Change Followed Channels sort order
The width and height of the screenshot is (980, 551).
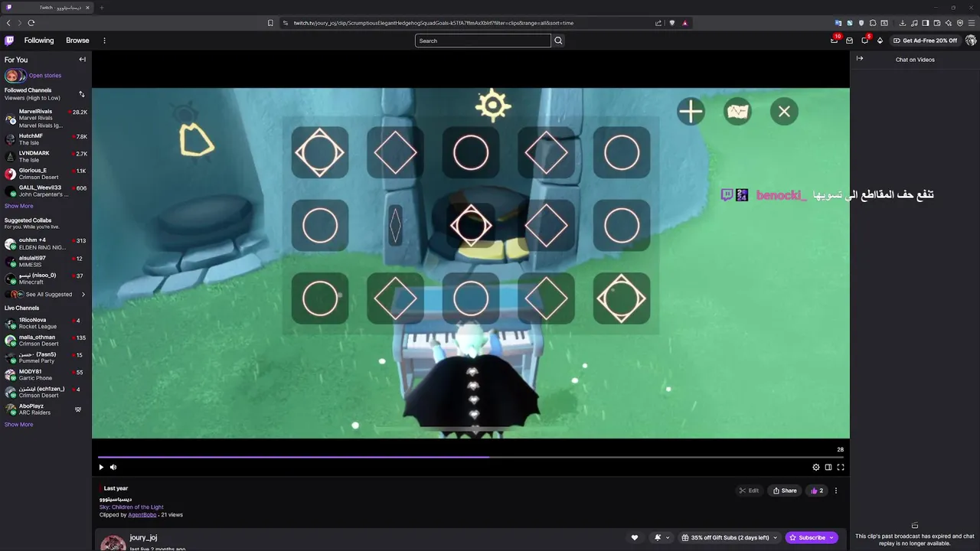click(x=82, y=94)
